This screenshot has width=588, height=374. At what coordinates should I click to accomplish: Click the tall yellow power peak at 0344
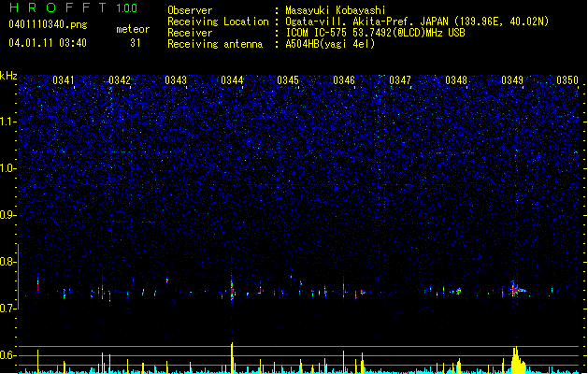coord(232,357)
